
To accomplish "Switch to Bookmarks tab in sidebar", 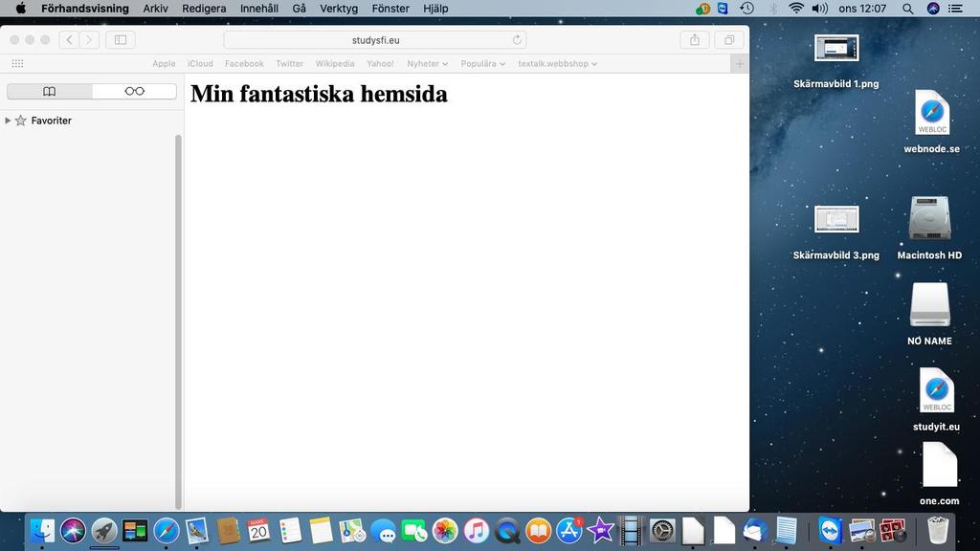I will [x=50, y=91].
